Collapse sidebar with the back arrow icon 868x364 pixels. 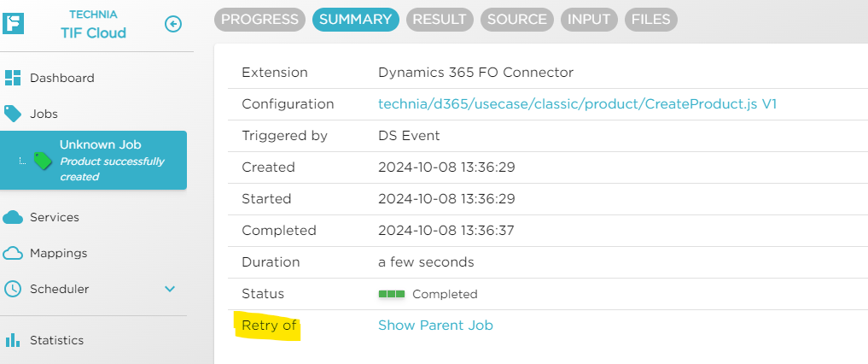tap(173, 25)
